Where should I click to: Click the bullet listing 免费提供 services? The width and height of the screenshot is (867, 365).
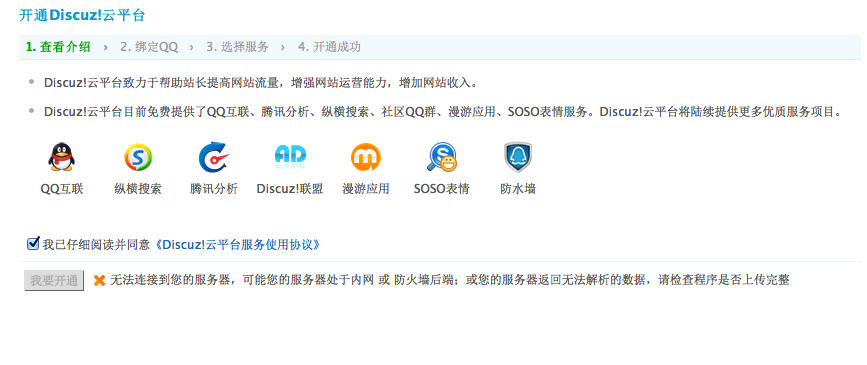tap(443, 112)
